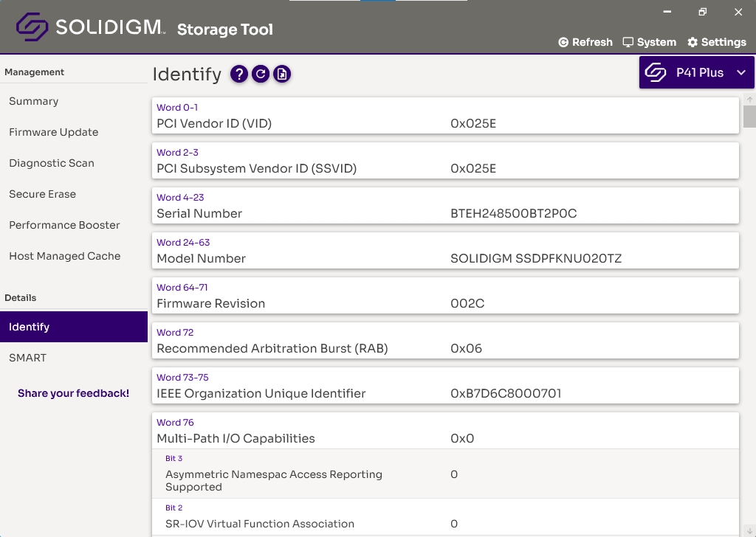The height and width of the screenshot is (537, 756).
Task: Open the System information view
Action: (650, 42)
